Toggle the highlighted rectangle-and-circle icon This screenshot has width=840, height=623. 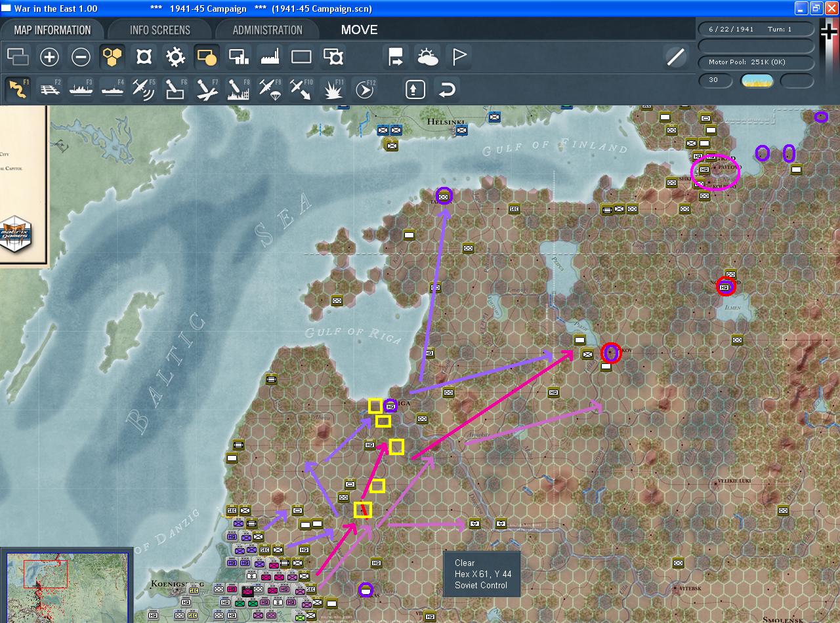207,57
